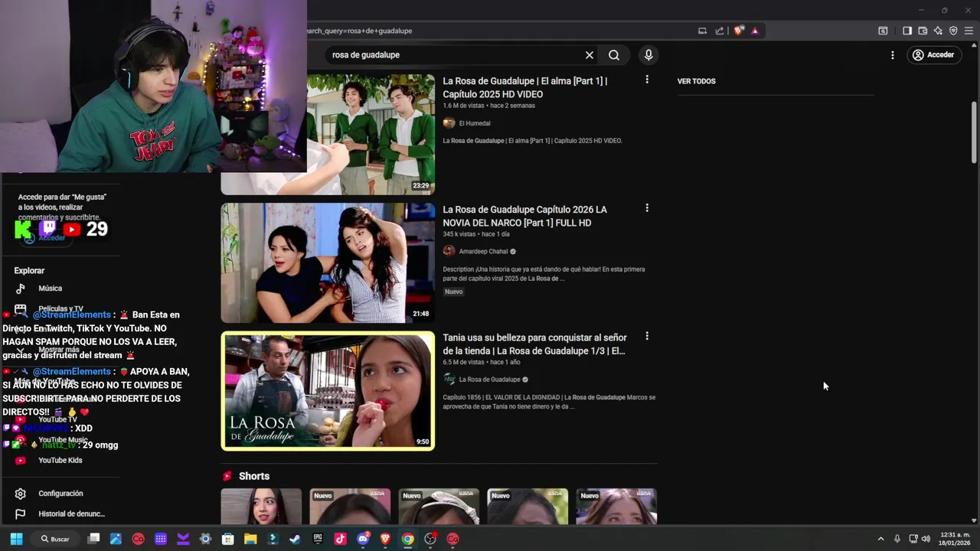Image resolution: width=980 pixels, height=551 pixels.
Task: Start voice search with the microphone icon
Action: click(x=648, y=55)
